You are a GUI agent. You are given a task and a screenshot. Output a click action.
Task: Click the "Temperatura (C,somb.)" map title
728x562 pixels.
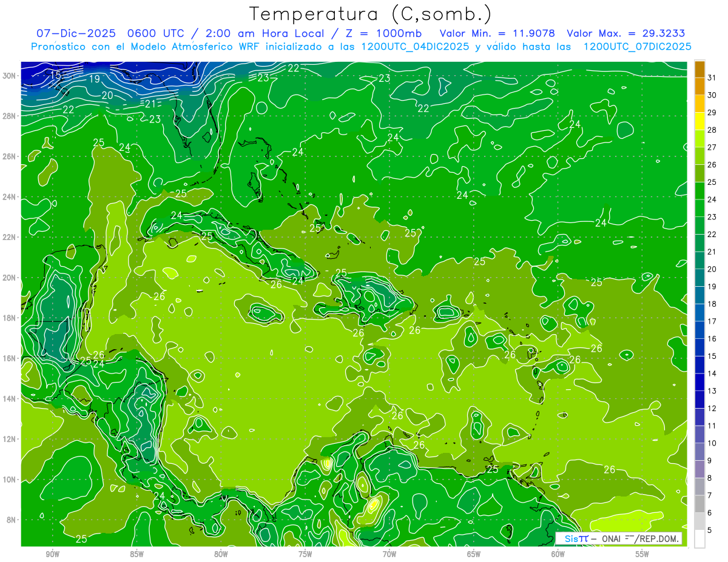(371, 14)
